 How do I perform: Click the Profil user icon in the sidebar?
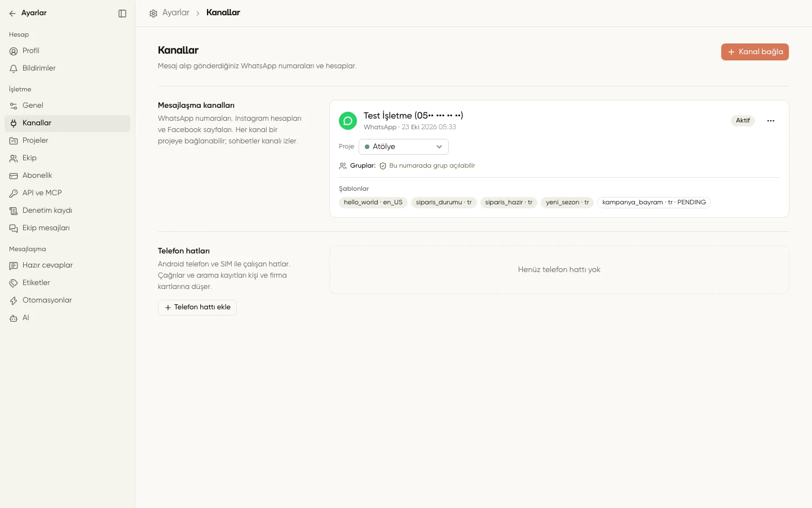(x=14, y=51)
